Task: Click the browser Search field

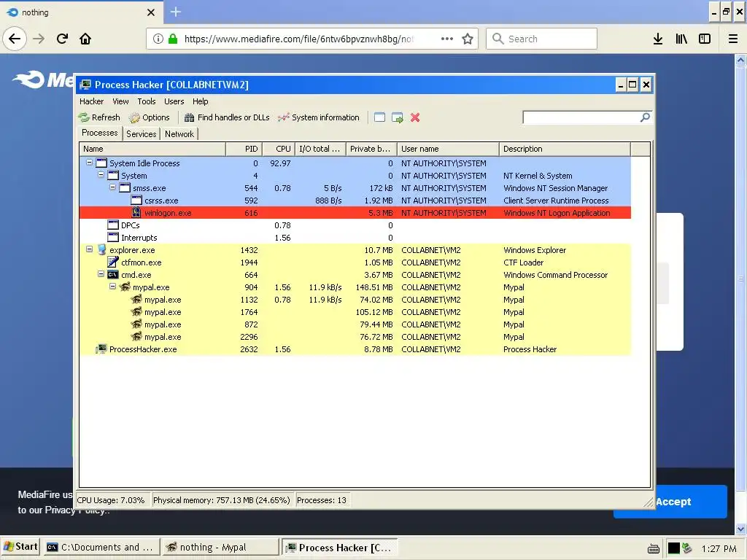Action: (542, 39)
